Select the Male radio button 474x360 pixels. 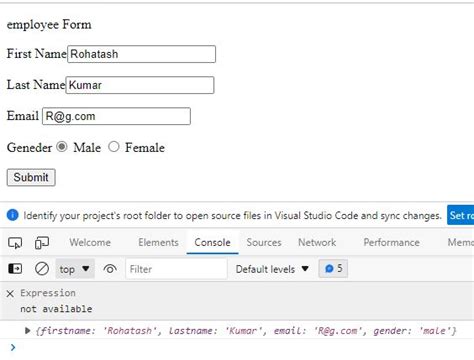pyautogui.click(x=62, y=147)
